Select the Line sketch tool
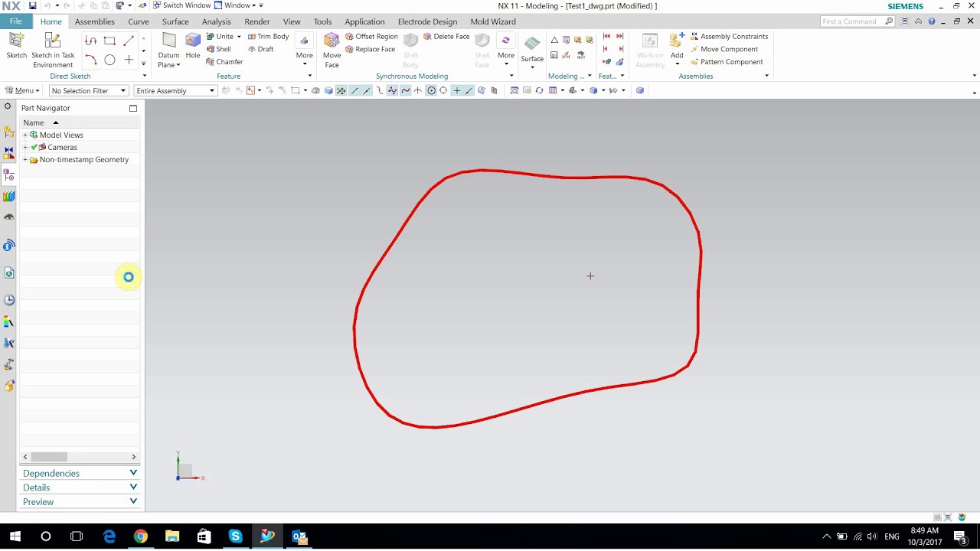980x551 pixels. [x=129, y=41]
